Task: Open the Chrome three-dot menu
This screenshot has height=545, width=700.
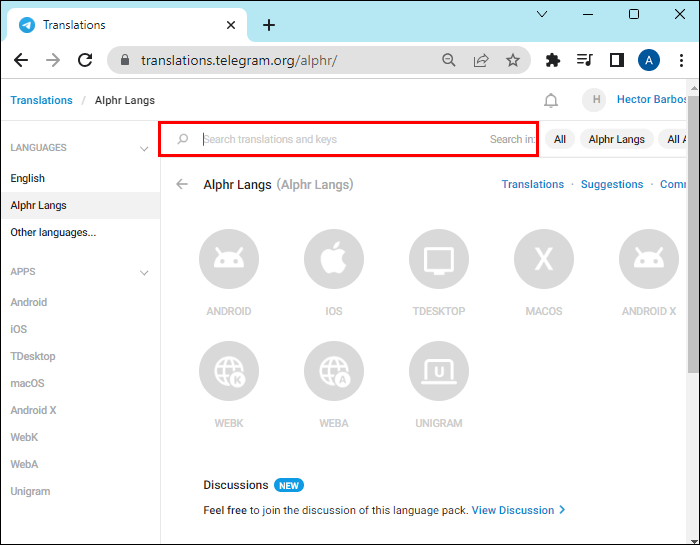Action: pyautogui.click(x=681, y=60)
